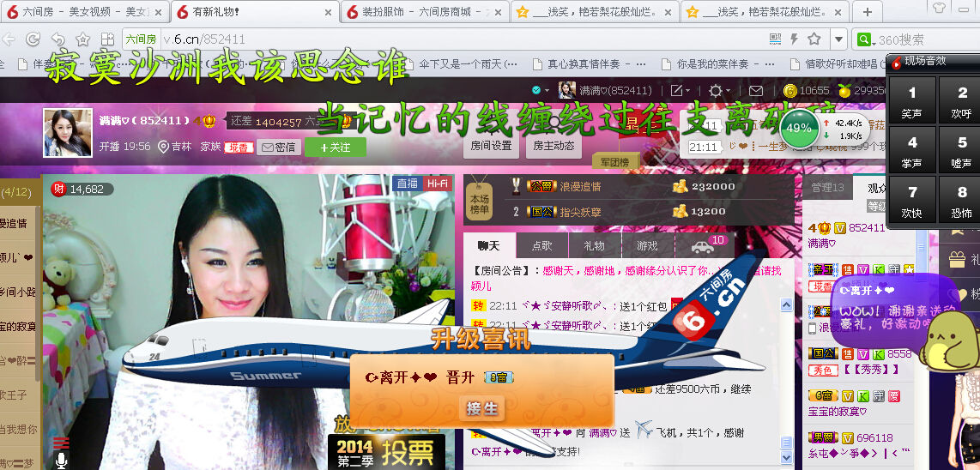Click the 满满♡(852411) avatar in the top bar
Viewport: 980px width, 470px height.
pos(567,90)
